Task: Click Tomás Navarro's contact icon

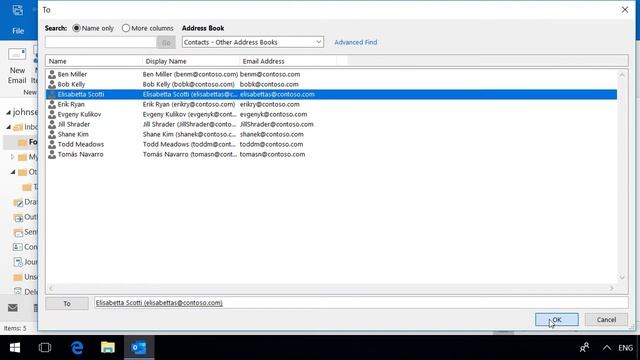Action: [52, 154]
